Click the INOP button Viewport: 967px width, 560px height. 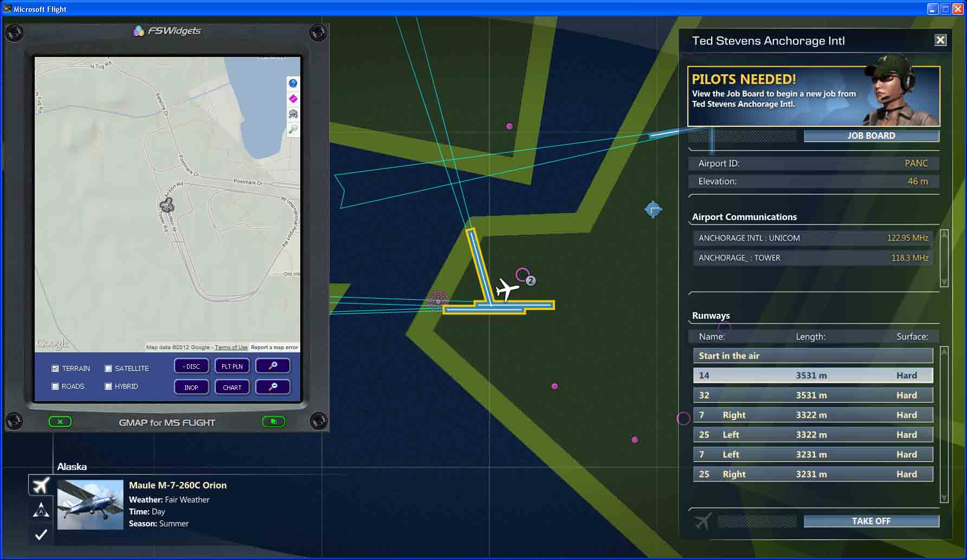[191, 387]
